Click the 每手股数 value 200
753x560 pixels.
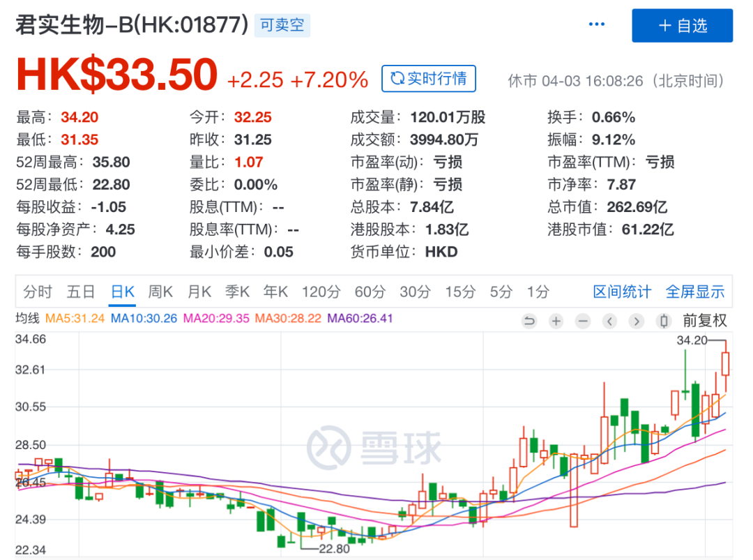tap(103, 252)
